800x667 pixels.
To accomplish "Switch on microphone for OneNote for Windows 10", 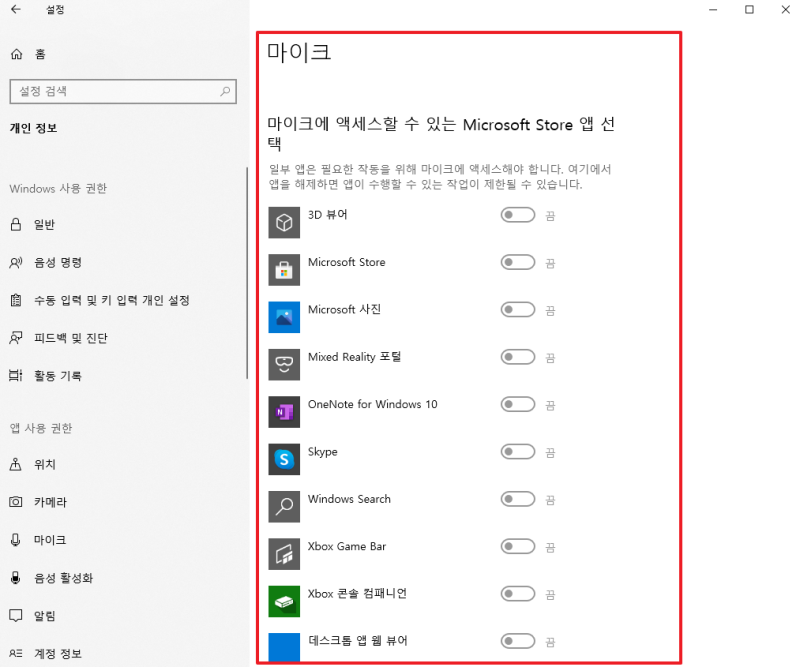I will click(x=517, y=404).
